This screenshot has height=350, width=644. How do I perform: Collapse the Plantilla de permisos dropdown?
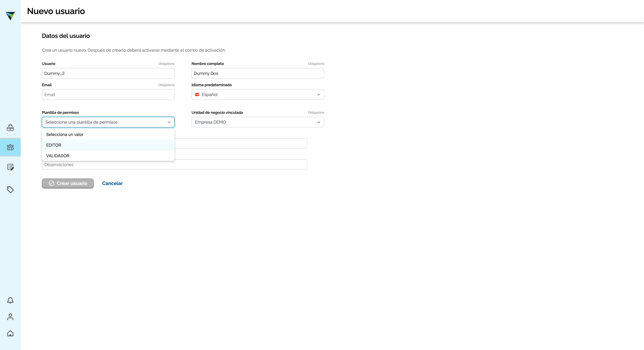[108, 122]
